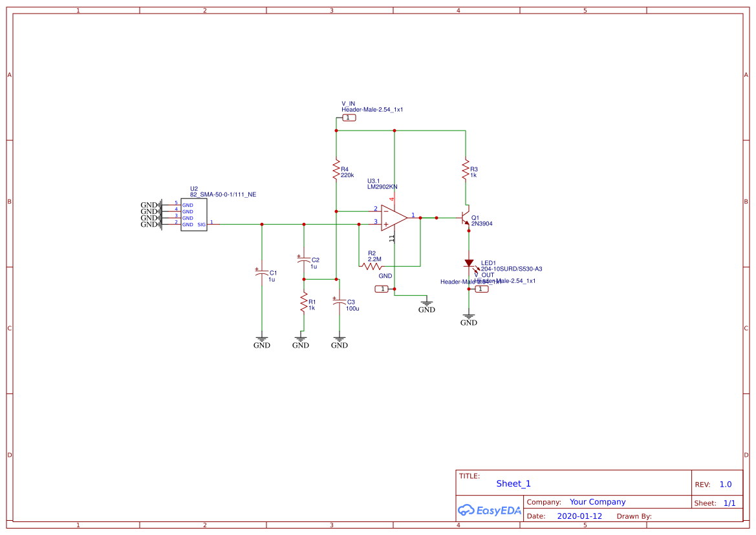Click the V_IN header pin 1 box
Viewport: 756px width, 535px height.
tap(349, 116)
